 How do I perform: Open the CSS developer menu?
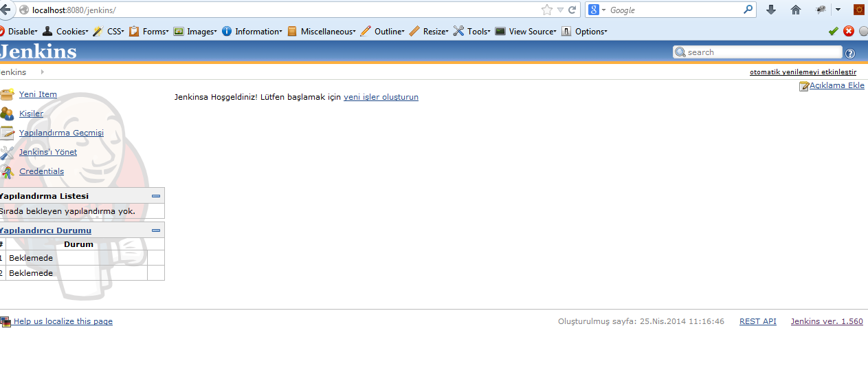(x=109, y=31)
